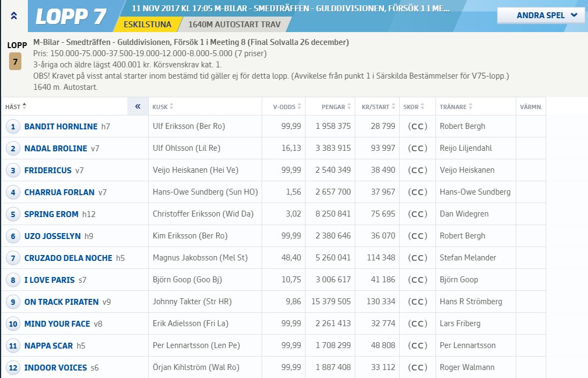Open horse CRUZADO DELA NOCHE

pyautogui.click(x=68, y=258)
